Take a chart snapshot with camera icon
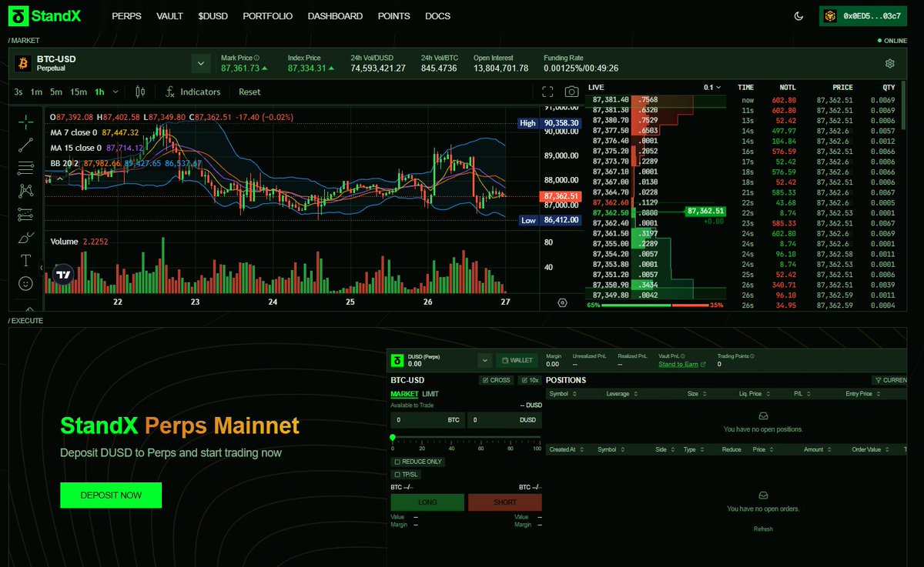Viewport: 924px width, 567px height. [571, 92]
